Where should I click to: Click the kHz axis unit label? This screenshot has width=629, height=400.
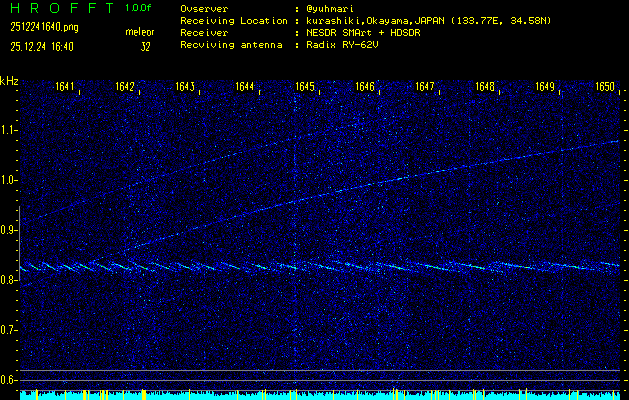pyautogui.click(x=9, y=81)
